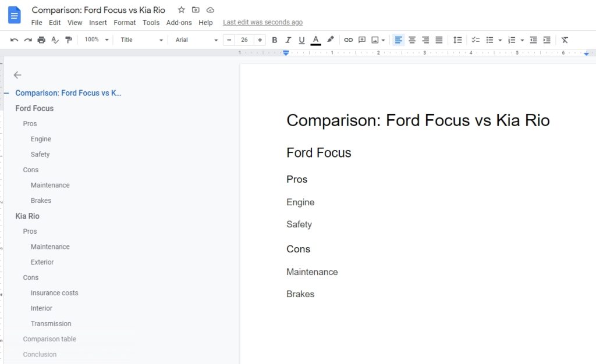The image size is (596, 364).
Task: Go to Engine outline heading
Action: [41, 139]
